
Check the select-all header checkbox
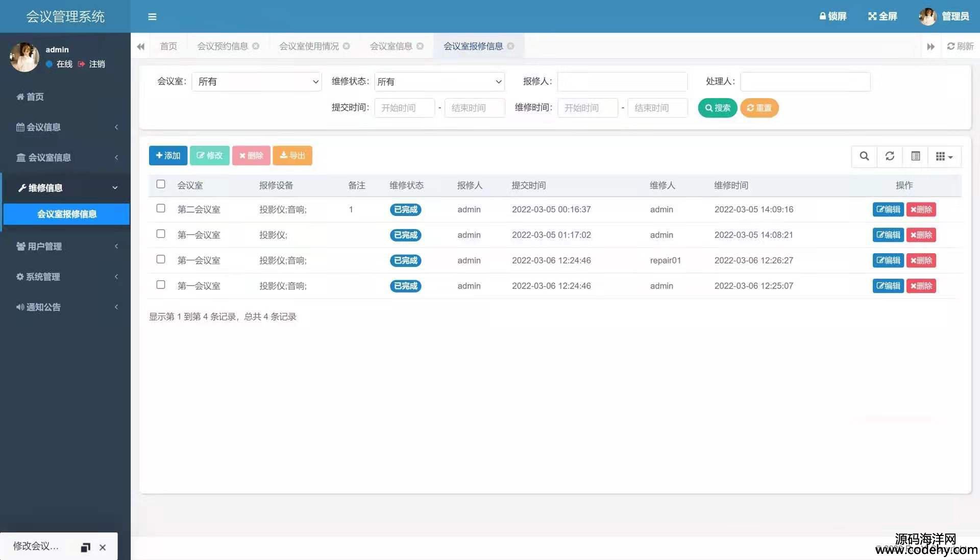click(161, 184)
